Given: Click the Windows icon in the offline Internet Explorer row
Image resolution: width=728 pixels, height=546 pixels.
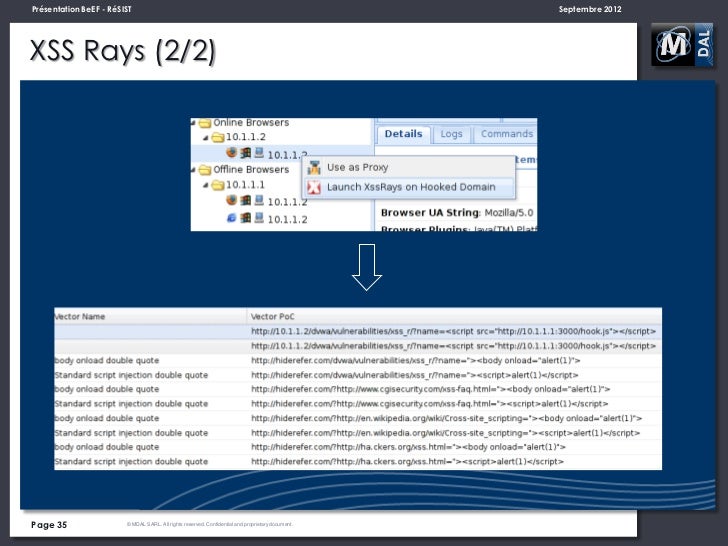Looking at the screenshot, I should pyautogui.click(x=246, y=217).
